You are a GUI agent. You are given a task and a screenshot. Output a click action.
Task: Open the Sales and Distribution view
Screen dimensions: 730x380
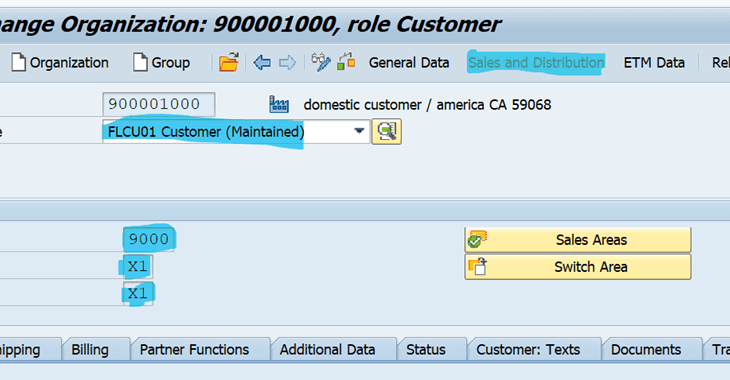pyautogui.click(x=536, y=62)
